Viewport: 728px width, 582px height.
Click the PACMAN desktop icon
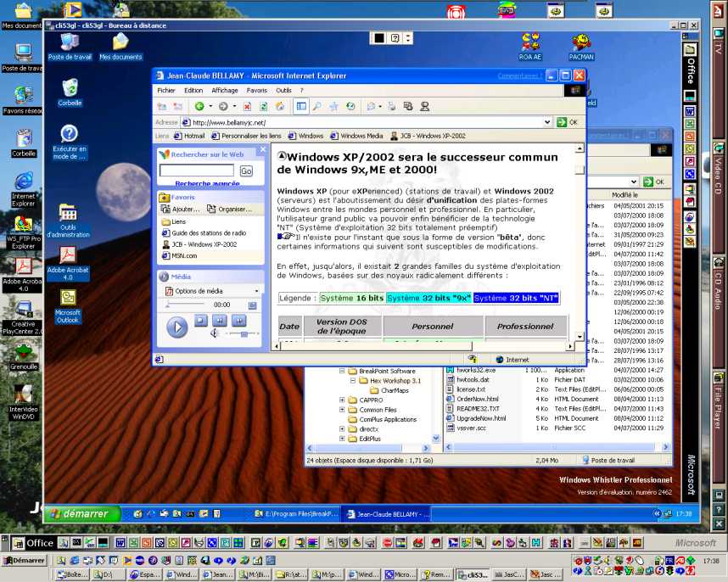581,47
